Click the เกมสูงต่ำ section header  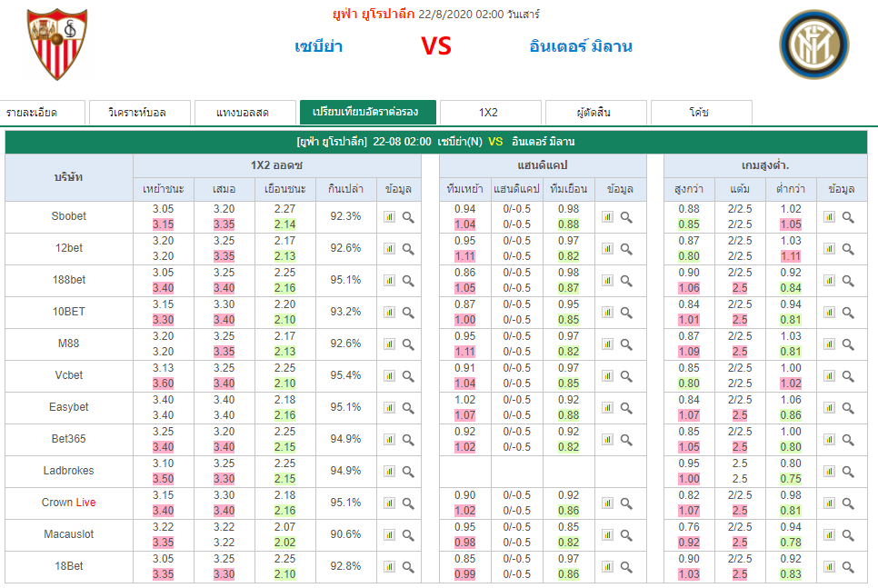pos(765,165)
